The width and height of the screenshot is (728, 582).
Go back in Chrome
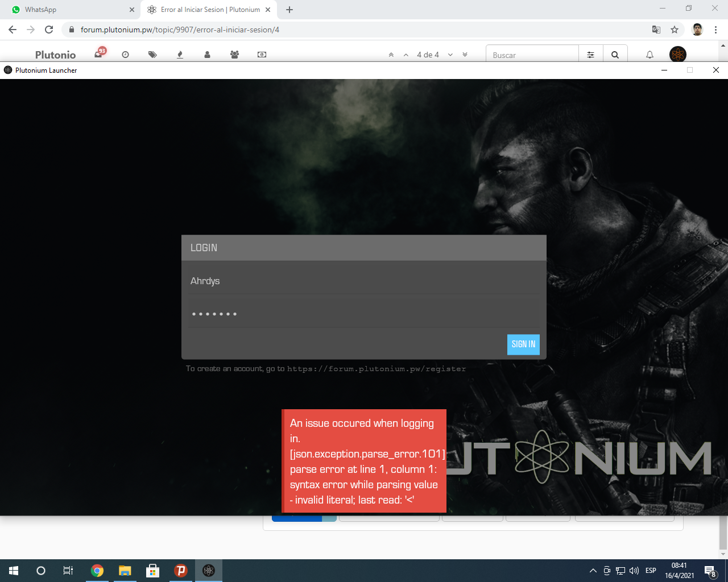[x=13, y=30]
